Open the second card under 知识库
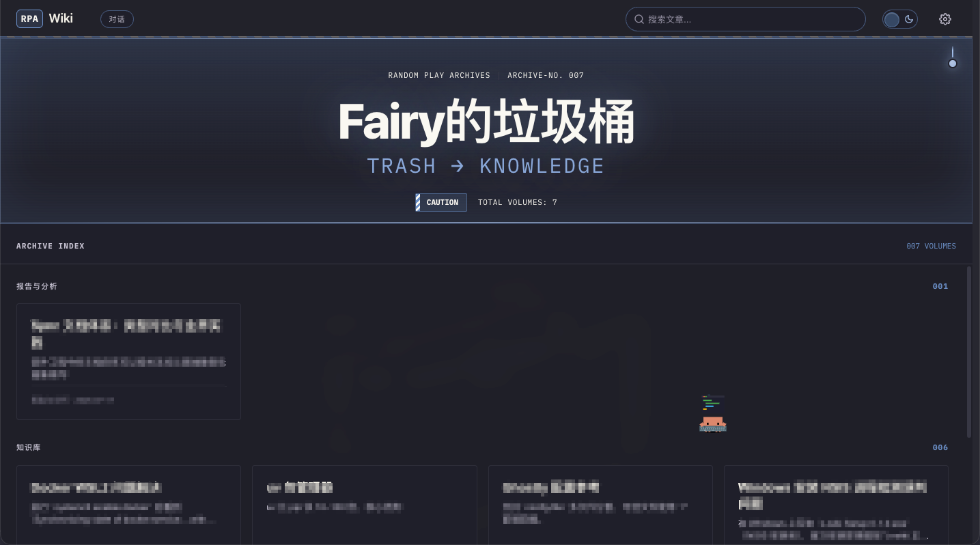This screenshot has height=545, width=980. [365, 505]
